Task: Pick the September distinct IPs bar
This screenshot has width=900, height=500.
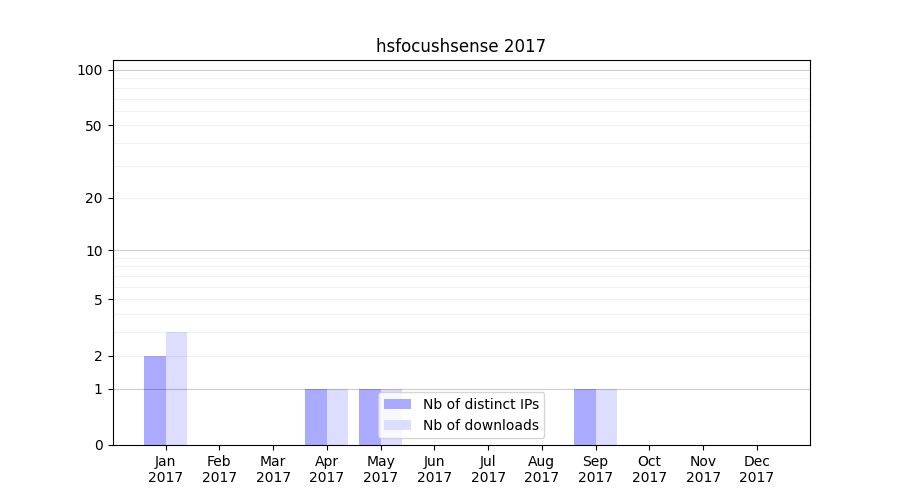Action: 585,416
